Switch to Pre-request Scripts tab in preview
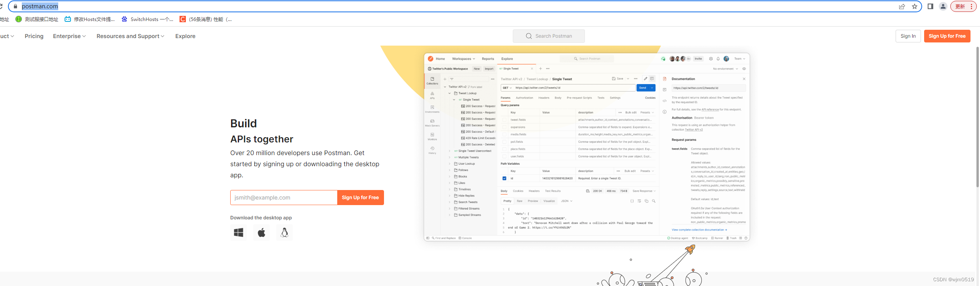Viewport: 980px width, 286px height. click(x=579, y=98)
